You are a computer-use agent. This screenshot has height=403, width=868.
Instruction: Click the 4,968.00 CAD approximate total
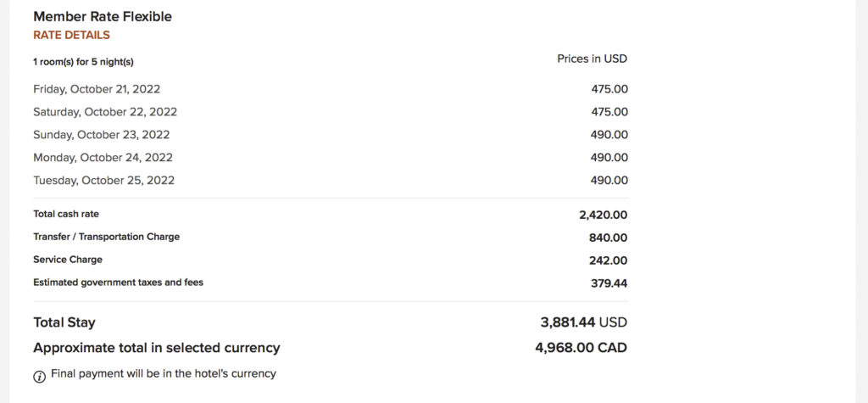click(581, 348)
